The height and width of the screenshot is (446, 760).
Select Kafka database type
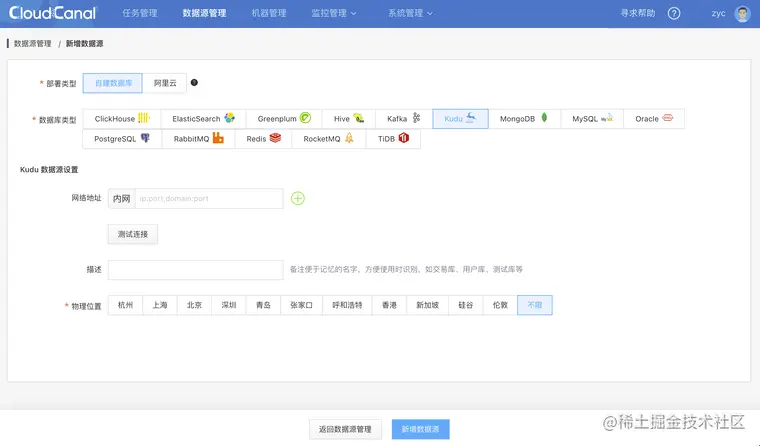coord(404,119)
